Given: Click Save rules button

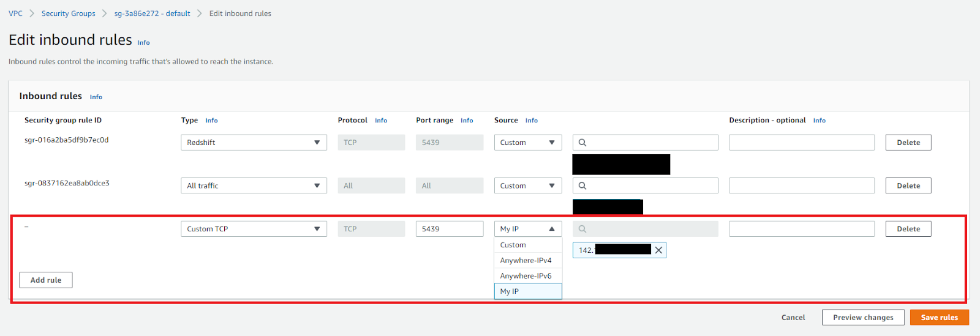Looking at the screenshot, I should (939, 318).
